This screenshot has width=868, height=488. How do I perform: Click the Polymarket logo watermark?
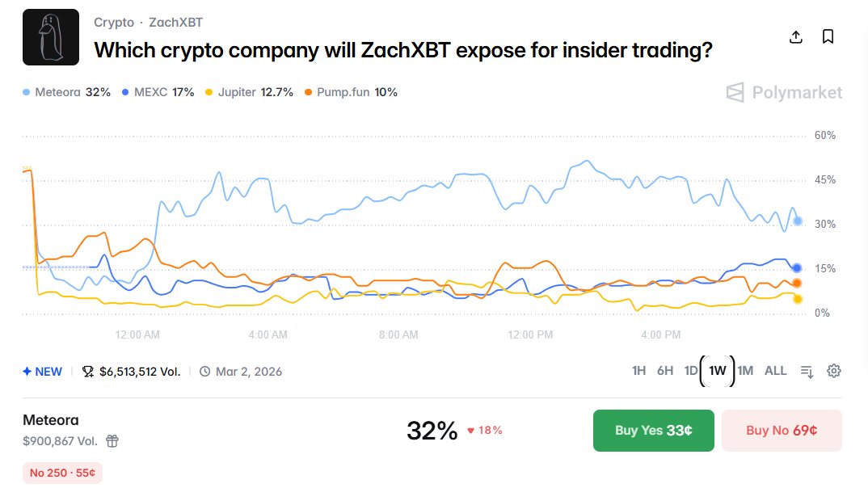[x=783, y=93]
